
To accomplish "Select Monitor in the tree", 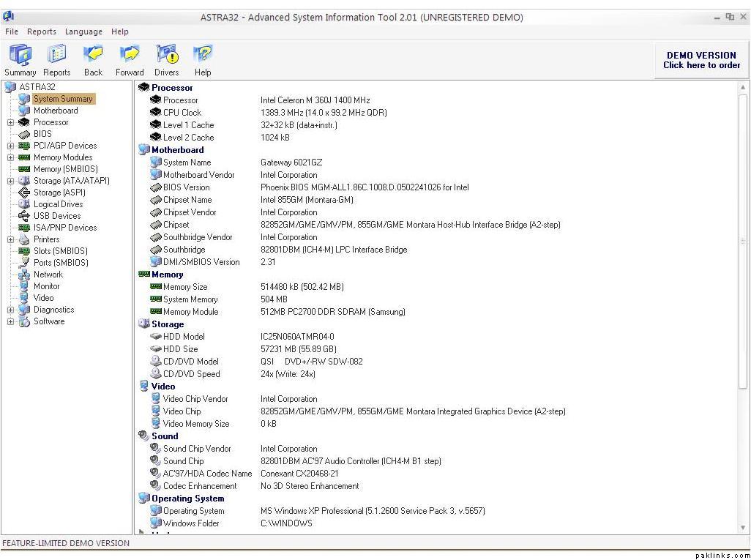I will [47, 286].
